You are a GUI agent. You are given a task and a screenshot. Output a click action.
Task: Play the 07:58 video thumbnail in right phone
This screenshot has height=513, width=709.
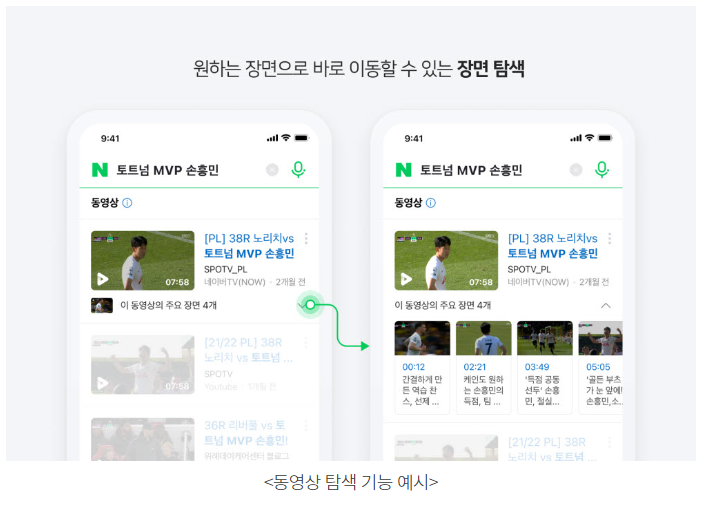pos(446,260)
